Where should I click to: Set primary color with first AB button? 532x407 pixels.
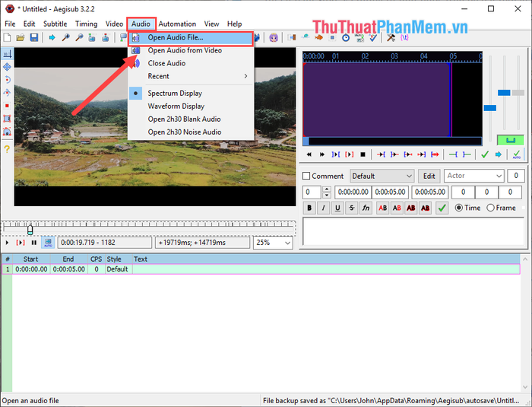click(383, 208)
